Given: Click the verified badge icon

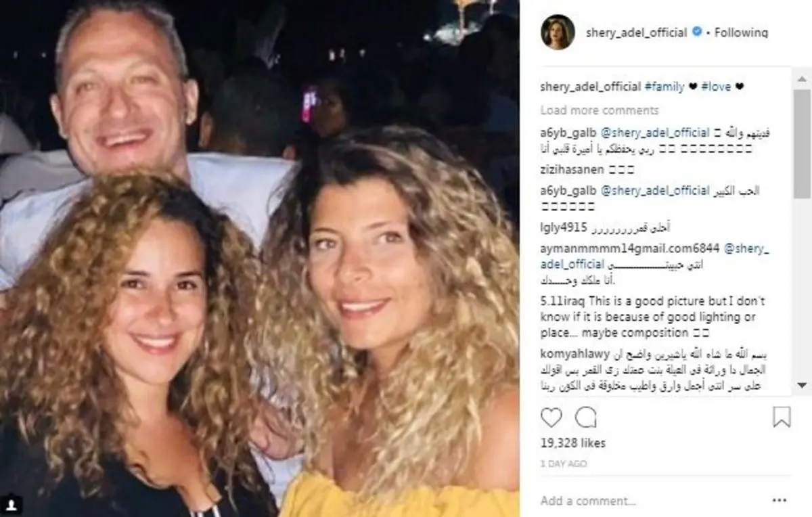Looking at the screenshot, I should point(696,32).
